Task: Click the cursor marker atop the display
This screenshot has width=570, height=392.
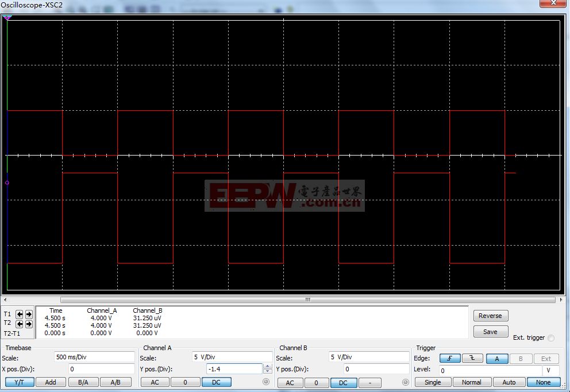Action: (7, 17)
